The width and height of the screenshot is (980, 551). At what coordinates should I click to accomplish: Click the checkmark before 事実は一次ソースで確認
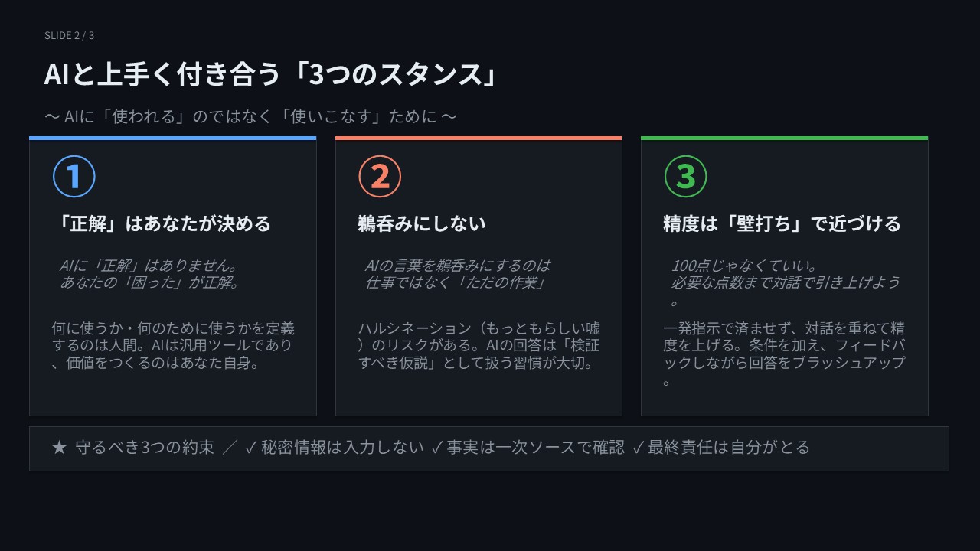[x=436, y=448]
